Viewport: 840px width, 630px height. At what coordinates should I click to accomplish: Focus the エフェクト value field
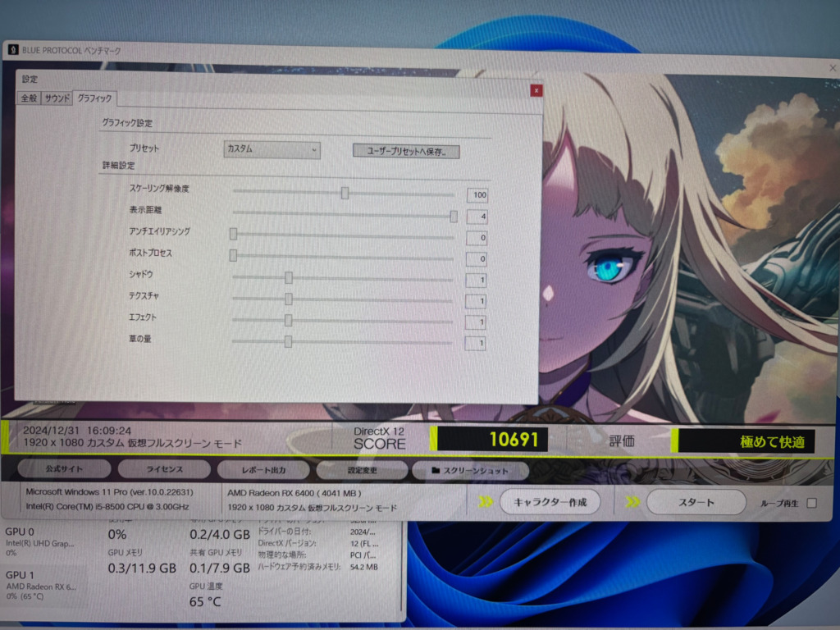click(x=475, y=322)
